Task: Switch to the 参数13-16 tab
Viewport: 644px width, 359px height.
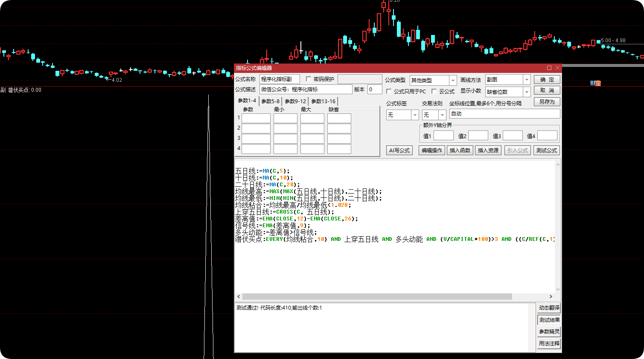Action: (323, 101)
